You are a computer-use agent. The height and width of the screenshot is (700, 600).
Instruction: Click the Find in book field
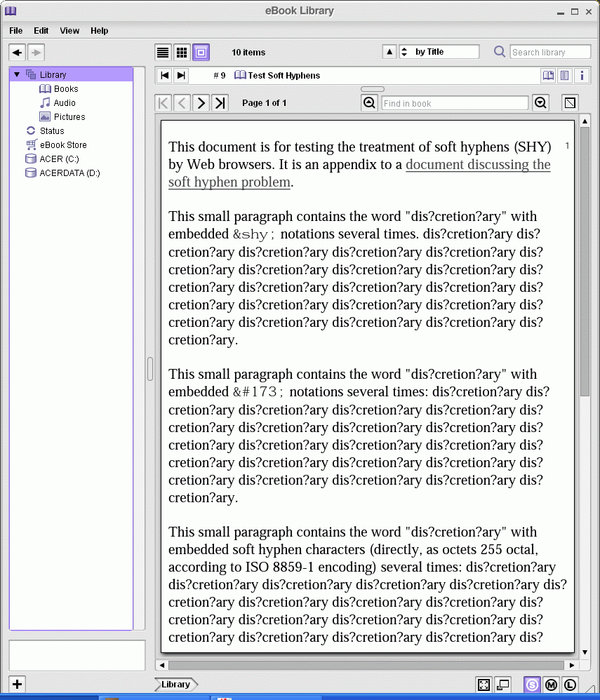pyautogui.click(x=455, y=103)
